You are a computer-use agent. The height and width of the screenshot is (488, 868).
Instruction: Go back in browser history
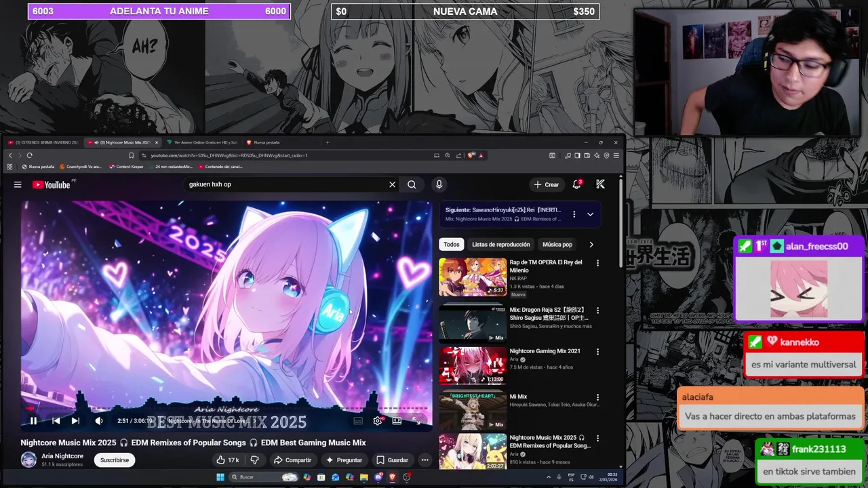click(x=10, y=155)
